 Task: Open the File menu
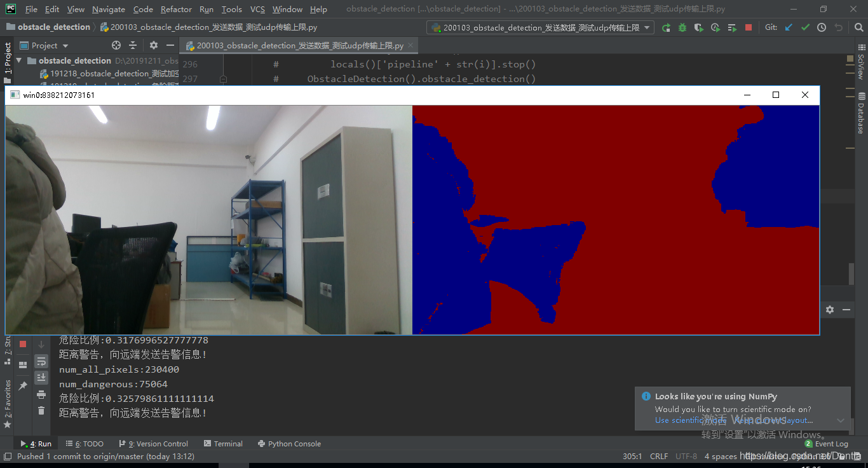click(31, 9)
